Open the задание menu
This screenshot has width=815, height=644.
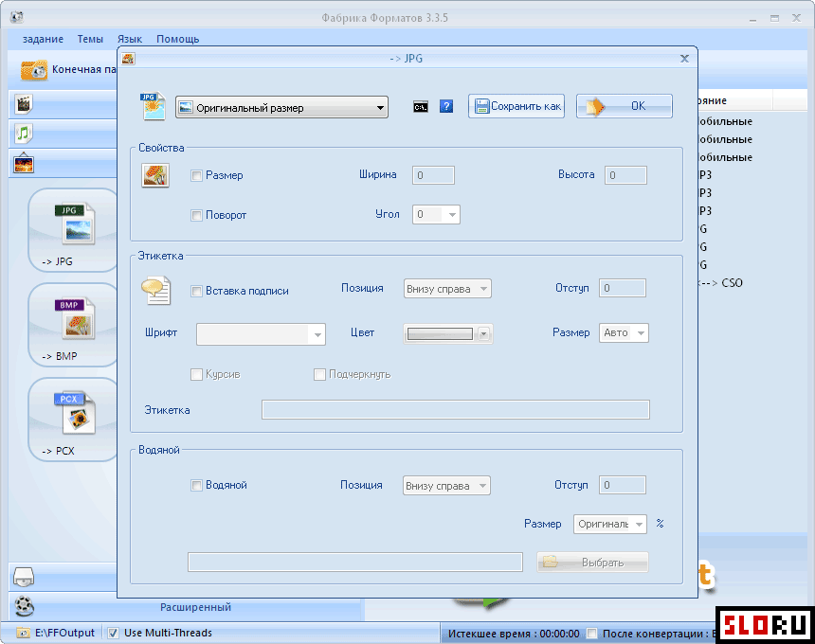tap(44, 39)
